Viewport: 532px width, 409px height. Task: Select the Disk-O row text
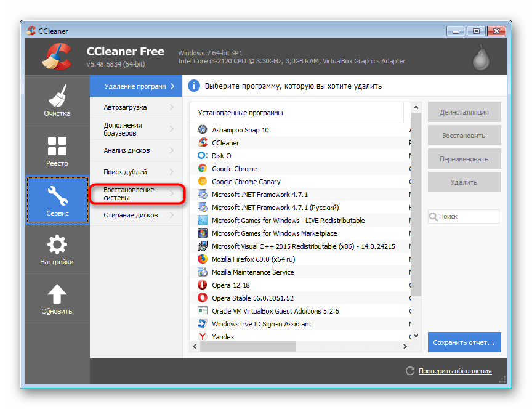click(x=222, y=156)
